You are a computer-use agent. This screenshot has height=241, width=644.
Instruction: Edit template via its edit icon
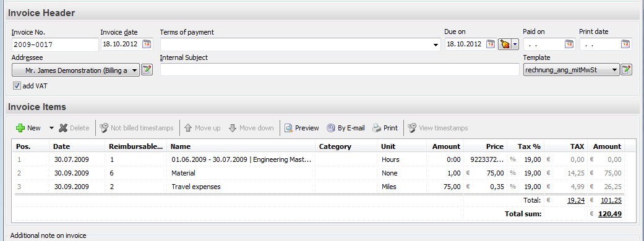(626, 70)
